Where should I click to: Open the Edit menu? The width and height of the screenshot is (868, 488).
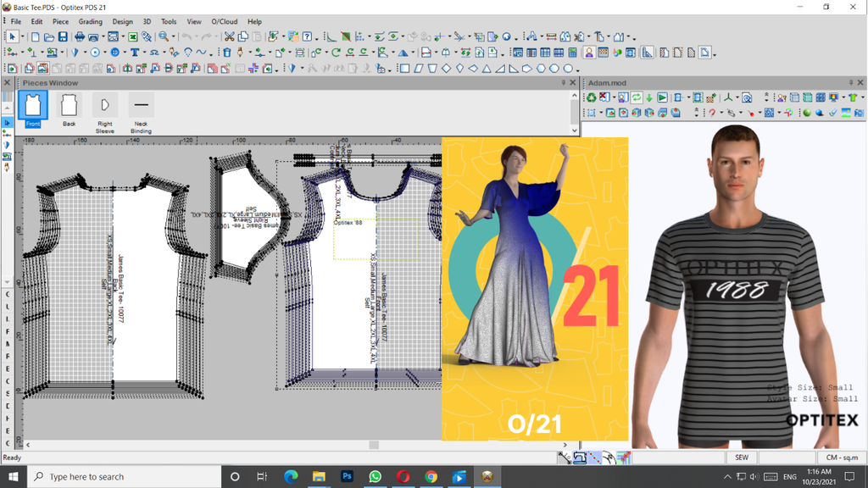36,21
